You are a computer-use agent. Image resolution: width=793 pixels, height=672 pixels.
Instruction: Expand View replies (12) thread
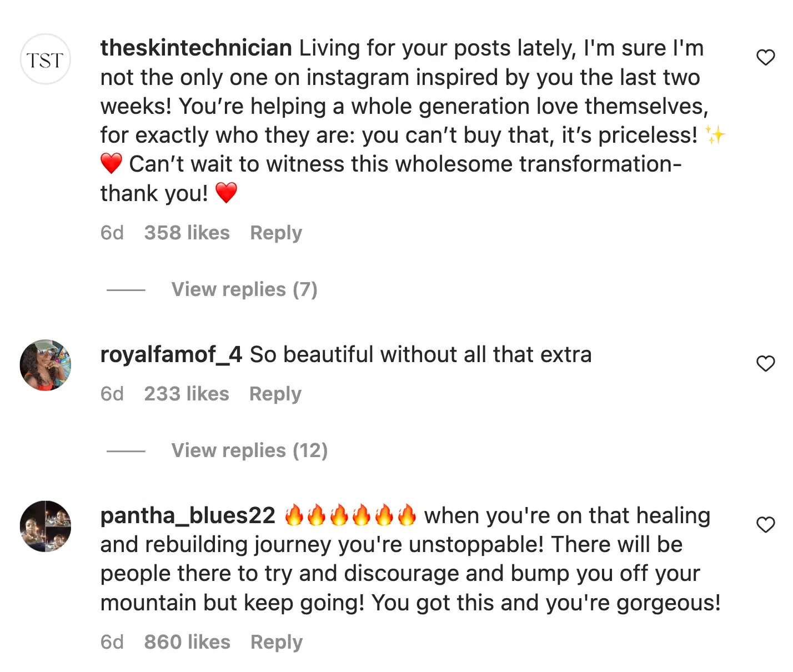[x=249, y=450]
